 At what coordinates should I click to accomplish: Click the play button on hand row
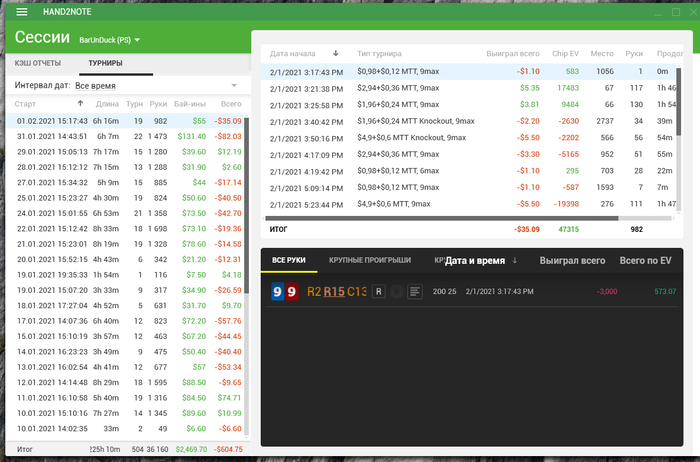click(x=396, y=291)
